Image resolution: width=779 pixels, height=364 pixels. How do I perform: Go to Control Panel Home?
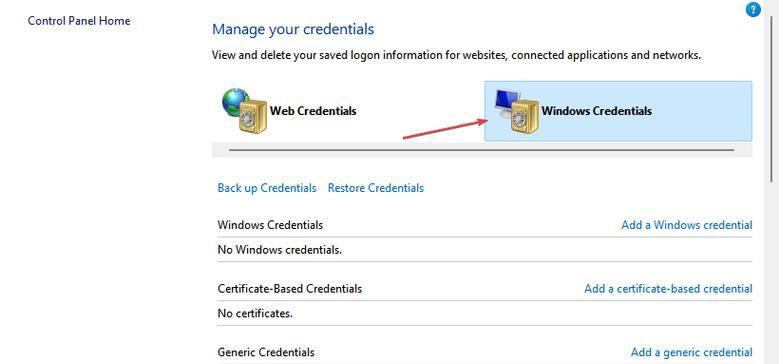click(79, 21)
